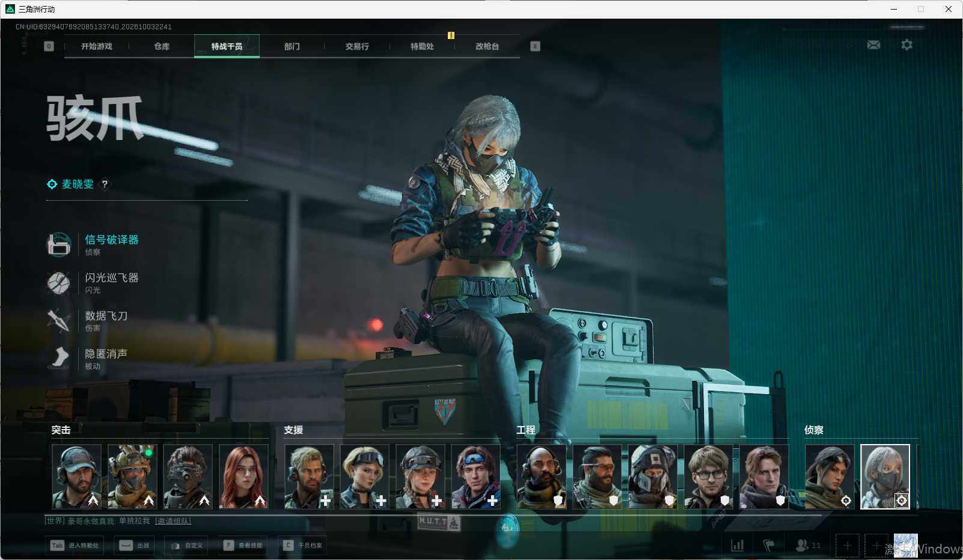This screenshot has width=963, height=560.
Task: Open the 改枪台 tab
Action: (x=487, y=46)
